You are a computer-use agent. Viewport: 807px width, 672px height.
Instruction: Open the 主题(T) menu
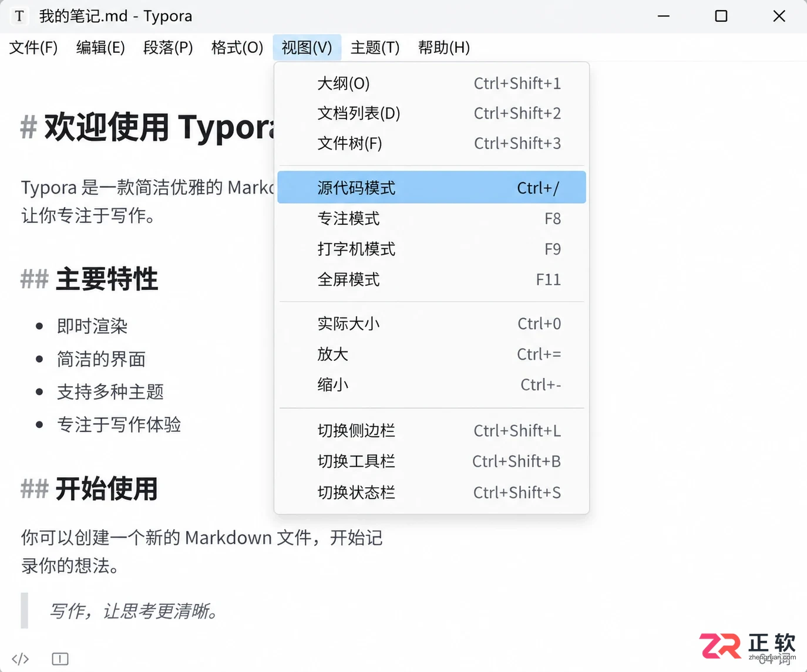point(375,48)
